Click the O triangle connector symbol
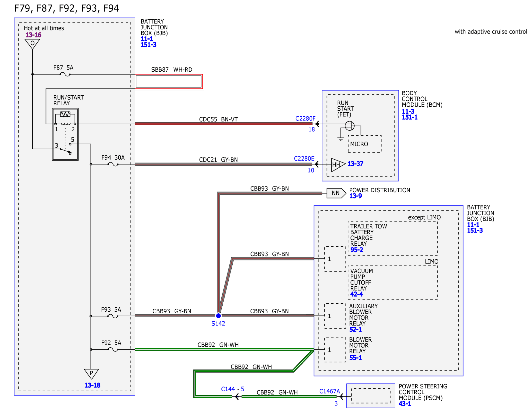The height and width of the screenshot is (411, 532). 32,44
